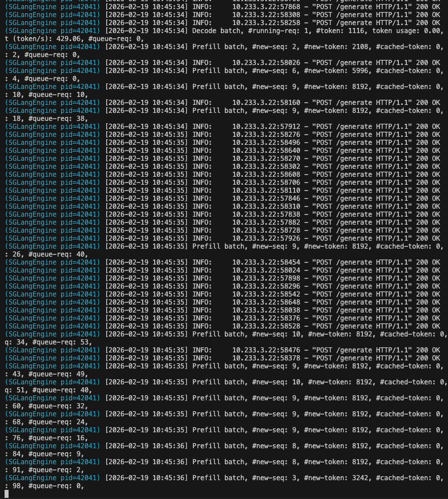Click the log line with address 10.233.3.22:58706

(223, 182)
